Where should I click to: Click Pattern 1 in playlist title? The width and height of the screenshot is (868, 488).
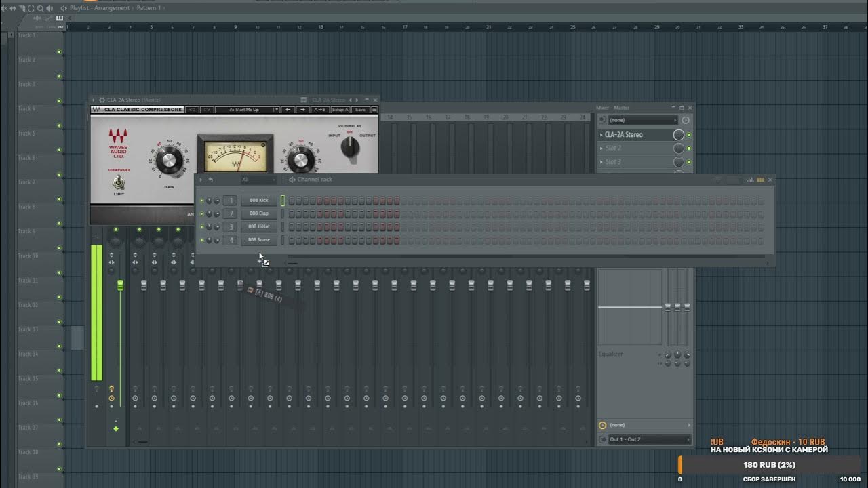(150, 8)
